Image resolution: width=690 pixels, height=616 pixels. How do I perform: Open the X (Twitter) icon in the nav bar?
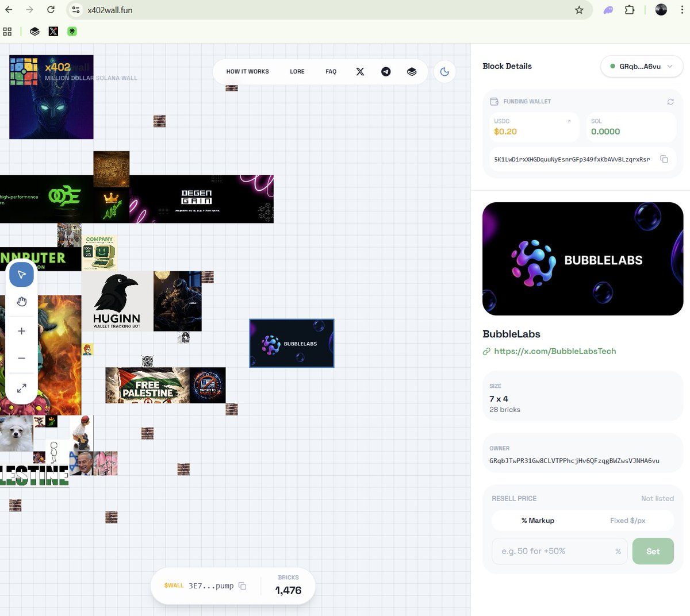click(360, 72)
